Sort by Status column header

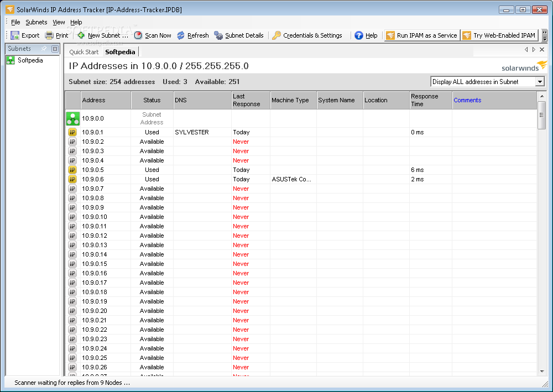[x=152, y=100]
